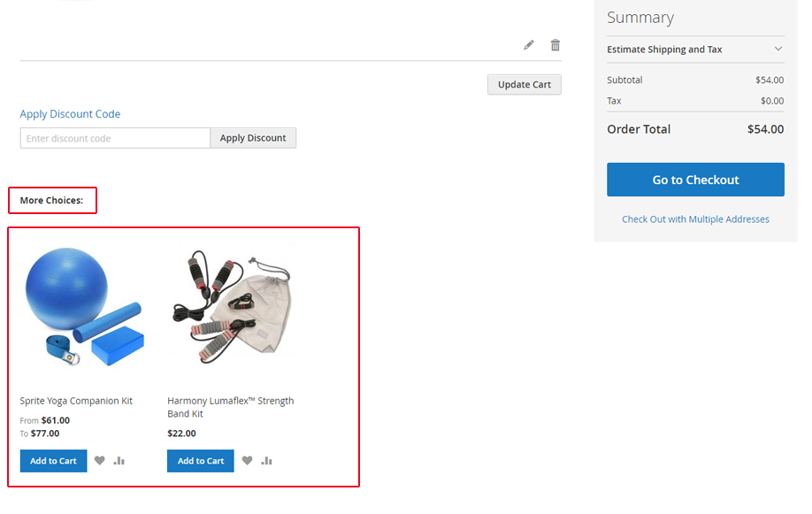Click the Update Cart button
The width and height of the screenshot is (812, 514).
coord(524,84)
